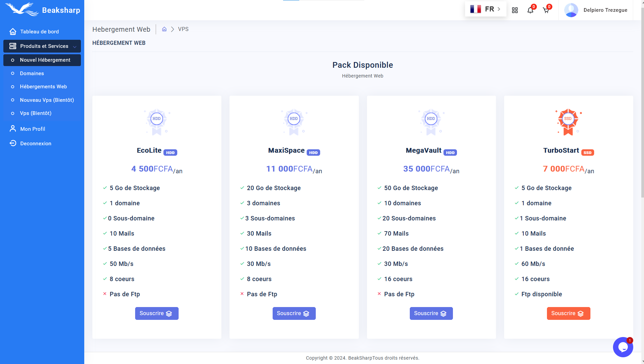Click the EcoLite HDD badge icon
644x364 pixels.
coord(157,121)
